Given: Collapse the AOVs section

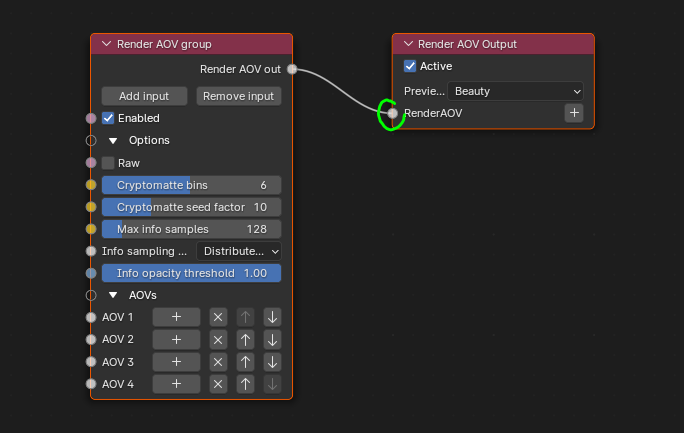Looking at the screenshot, I should (x=113, y=295).
